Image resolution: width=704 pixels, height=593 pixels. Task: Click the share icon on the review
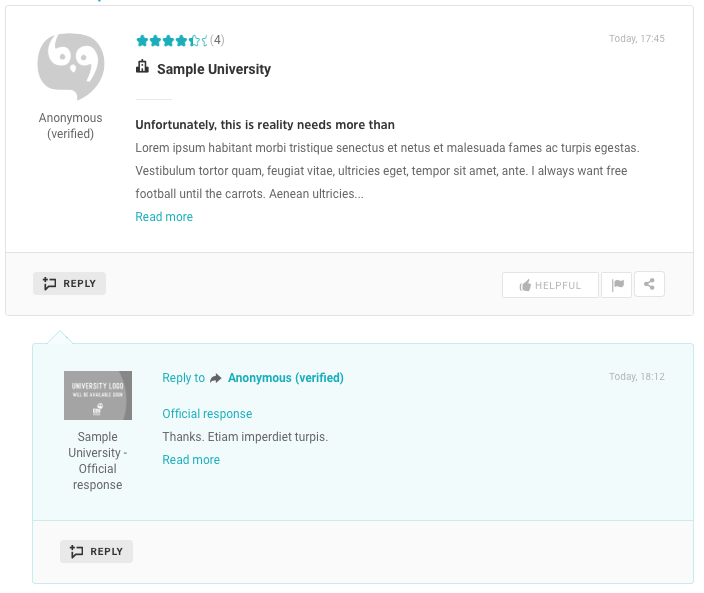click(x=649, y=285)
